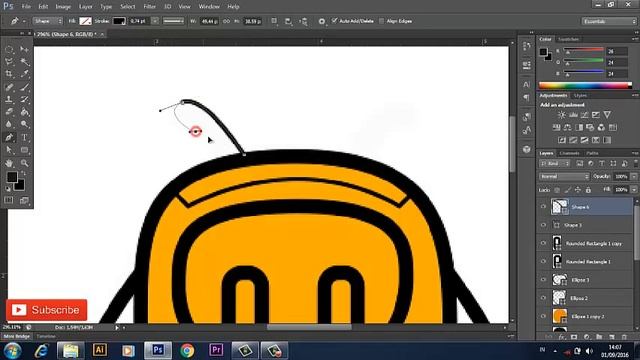
Task: Toggle Quick Mask mode
Action: (9, 200)
